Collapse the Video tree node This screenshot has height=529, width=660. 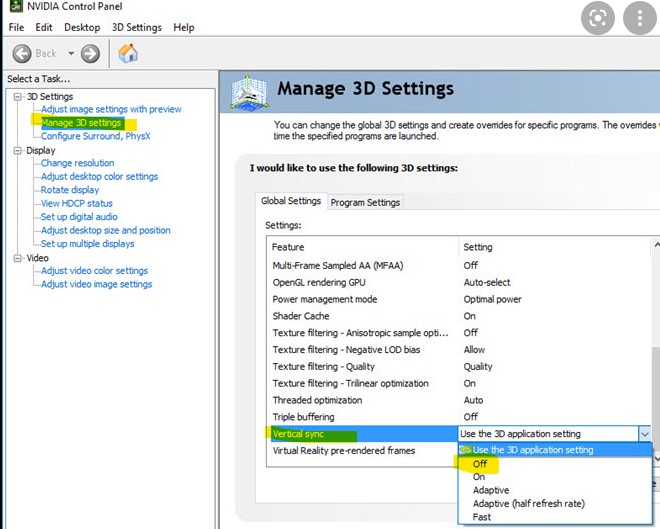[18, 258]
